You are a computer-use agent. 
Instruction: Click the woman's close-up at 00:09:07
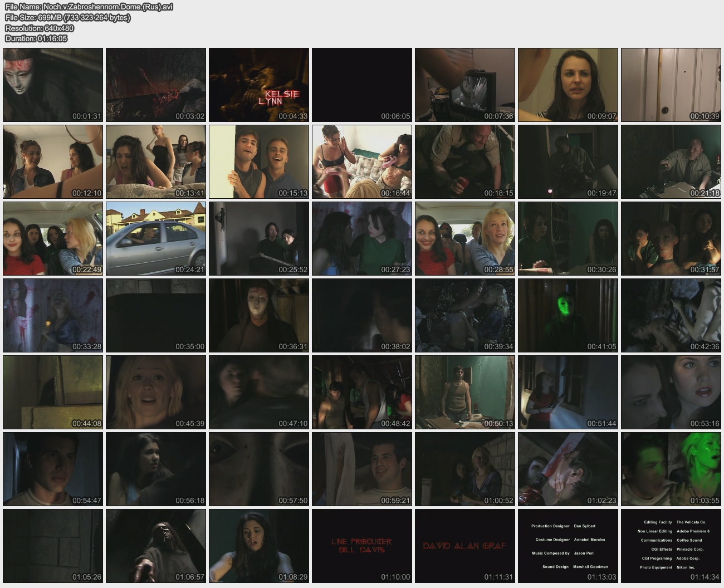tap(568, 85)
